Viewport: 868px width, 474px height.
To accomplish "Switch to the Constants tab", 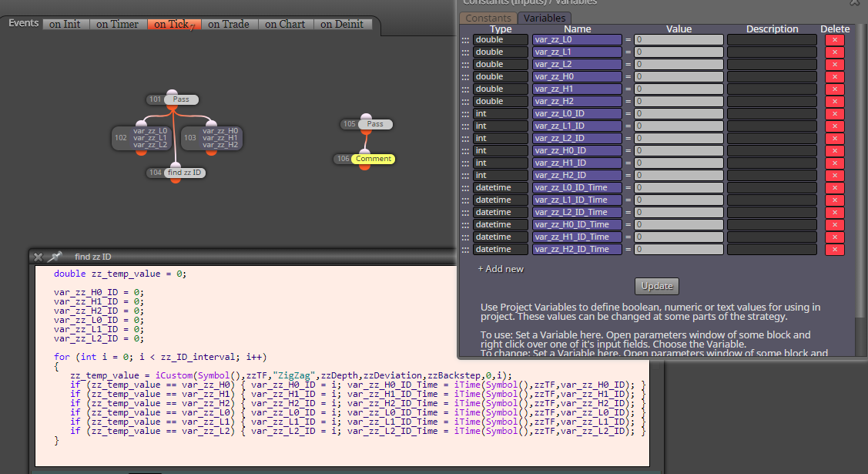I will tap(488, 18).
